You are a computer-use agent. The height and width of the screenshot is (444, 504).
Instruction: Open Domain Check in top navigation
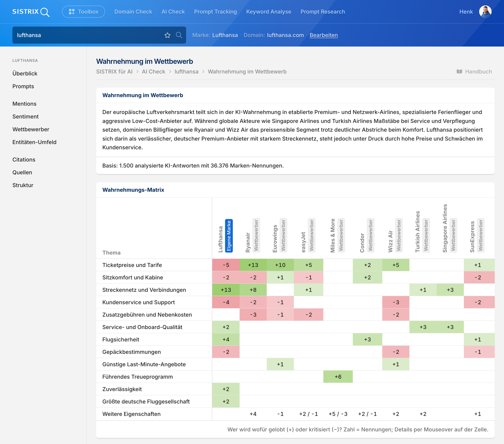pyautogui.click(x=133, y=12)
